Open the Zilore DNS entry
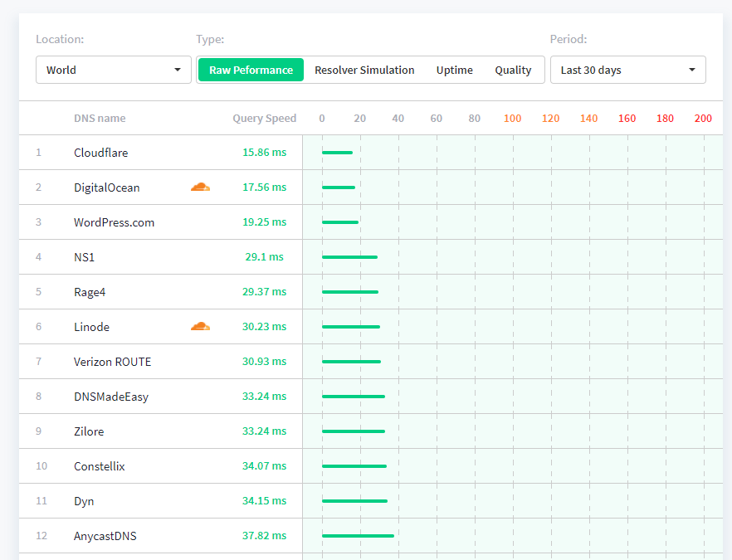 [x=89, y=431]
